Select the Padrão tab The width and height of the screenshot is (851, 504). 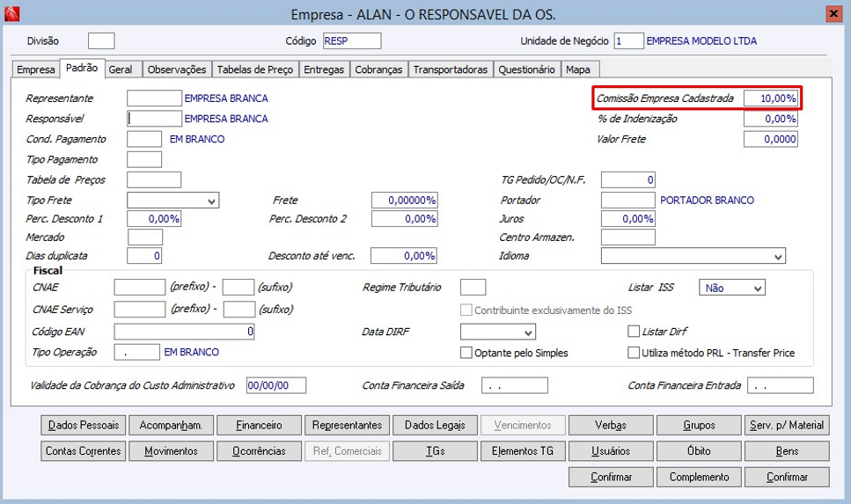(x=82, y=68)
